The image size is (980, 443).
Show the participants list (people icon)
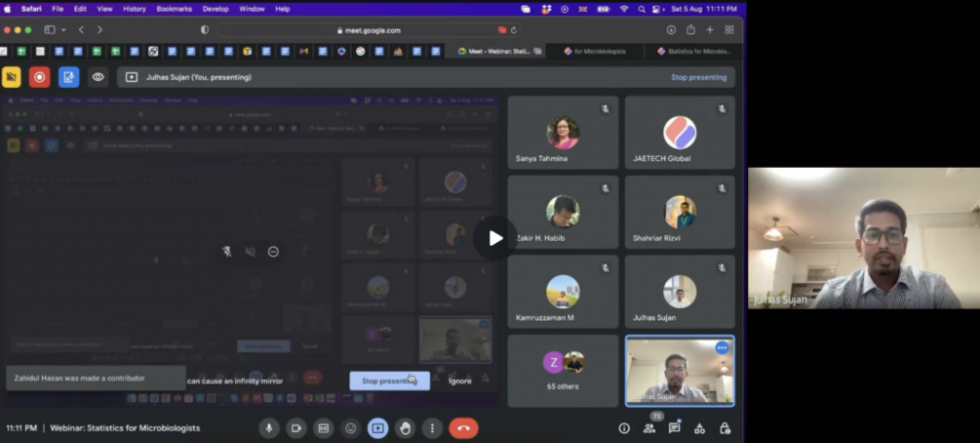tap(649, 428)
